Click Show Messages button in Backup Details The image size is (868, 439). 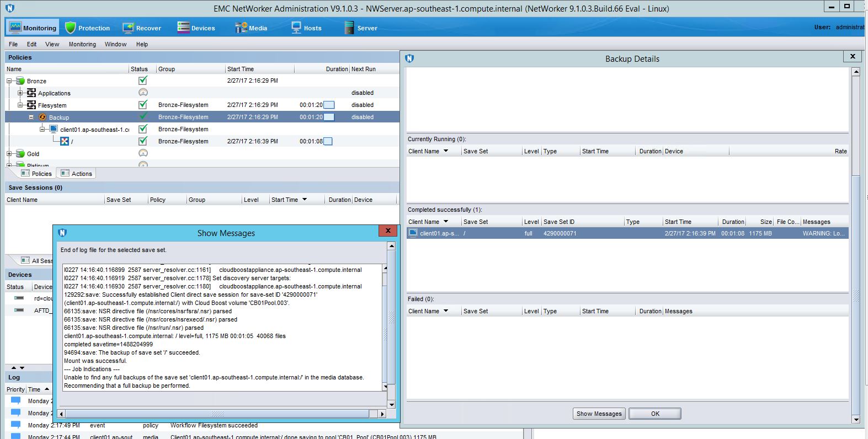pyautogui.click(x=599, y=414)
